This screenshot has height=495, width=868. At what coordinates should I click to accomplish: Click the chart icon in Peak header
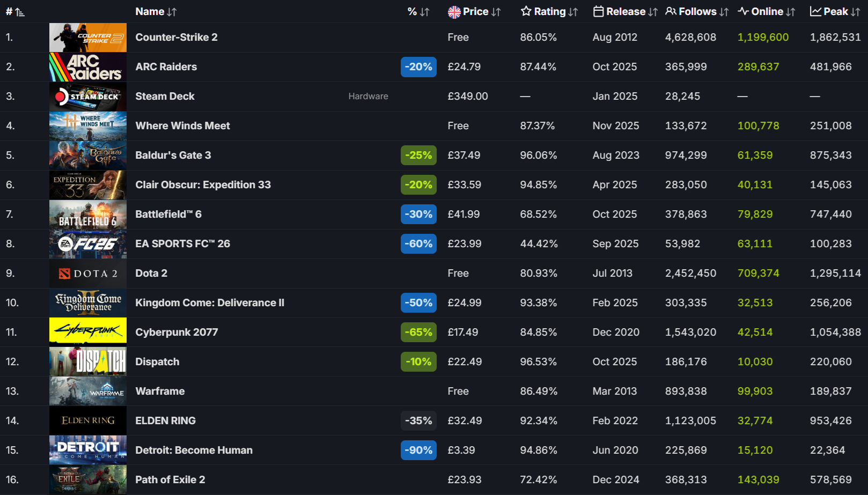click(x=815, y=11)
